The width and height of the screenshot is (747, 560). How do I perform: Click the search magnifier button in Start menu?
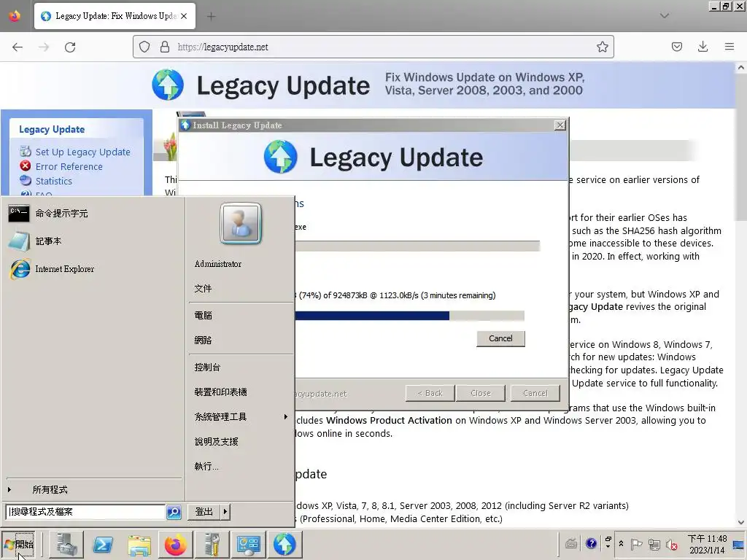click(x=174, y=512)
